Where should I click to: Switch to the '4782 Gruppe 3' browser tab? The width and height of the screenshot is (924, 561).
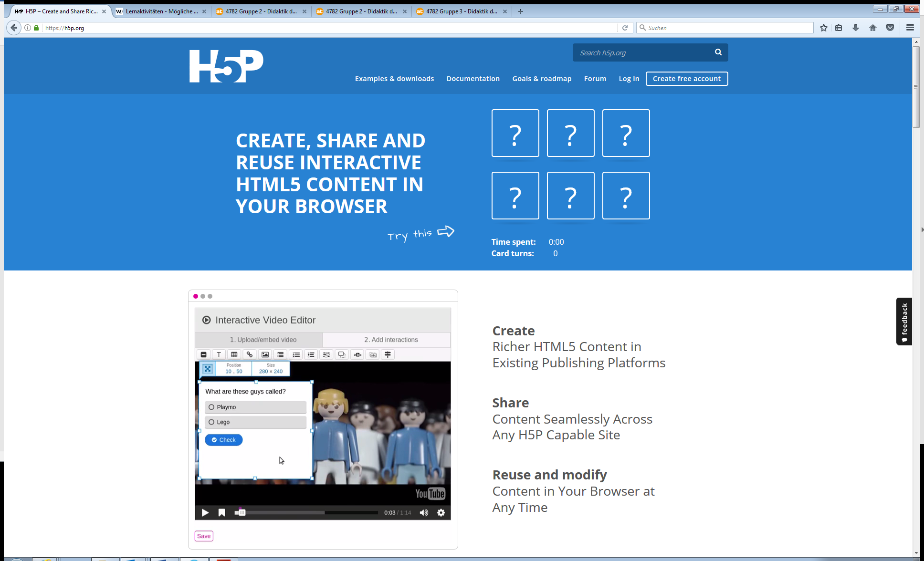point(462,11)
